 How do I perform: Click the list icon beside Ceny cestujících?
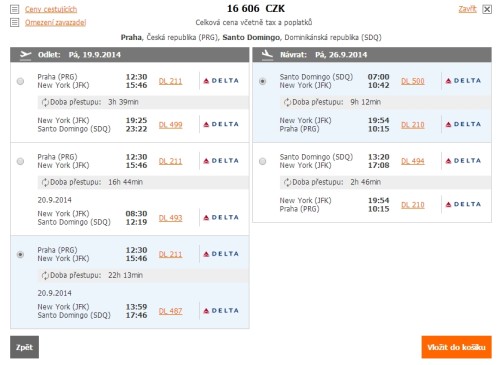coord(14,9)
